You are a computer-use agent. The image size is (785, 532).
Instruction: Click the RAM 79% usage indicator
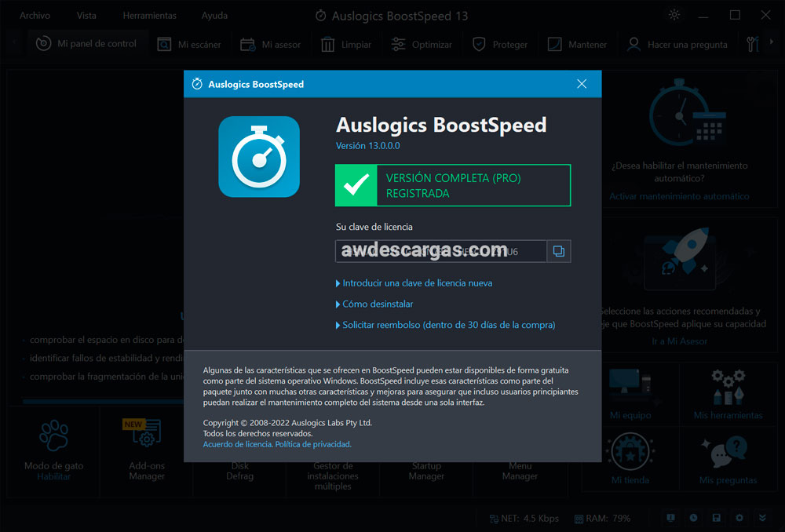click(x=604, y=518)
